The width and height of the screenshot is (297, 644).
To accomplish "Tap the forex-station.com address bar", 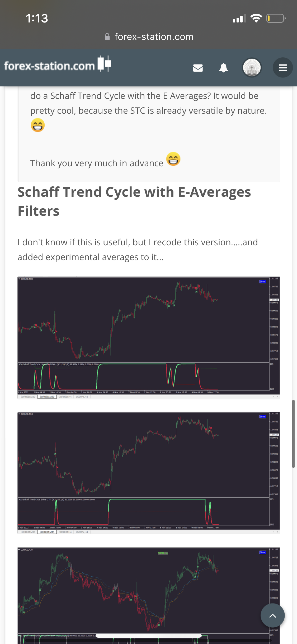I will tap(154, 37).
